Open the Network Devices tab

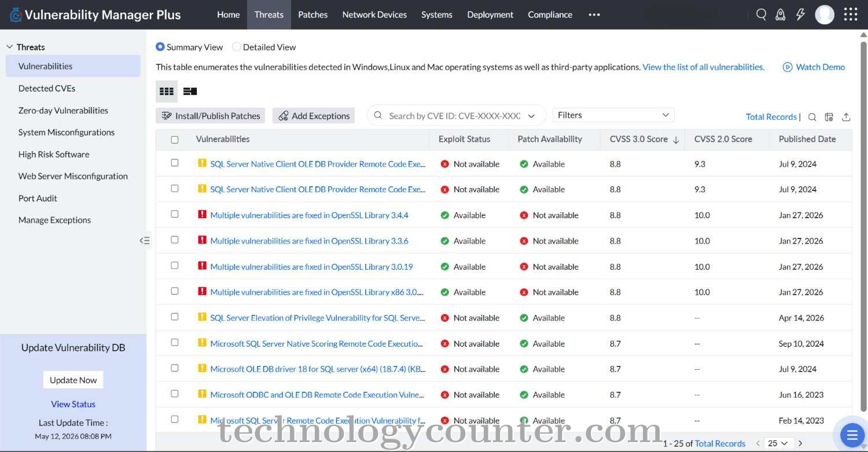point(374,14)
